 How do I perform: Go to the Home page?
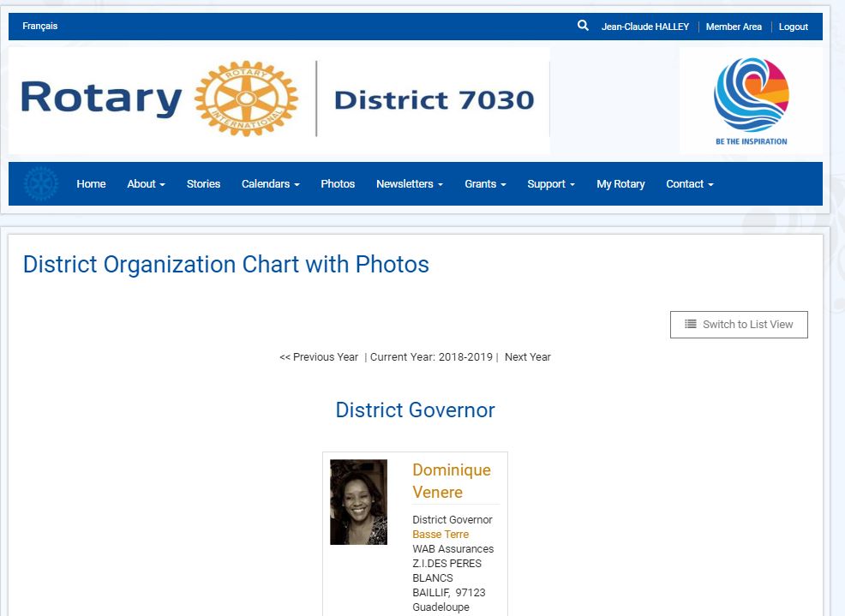91,184
